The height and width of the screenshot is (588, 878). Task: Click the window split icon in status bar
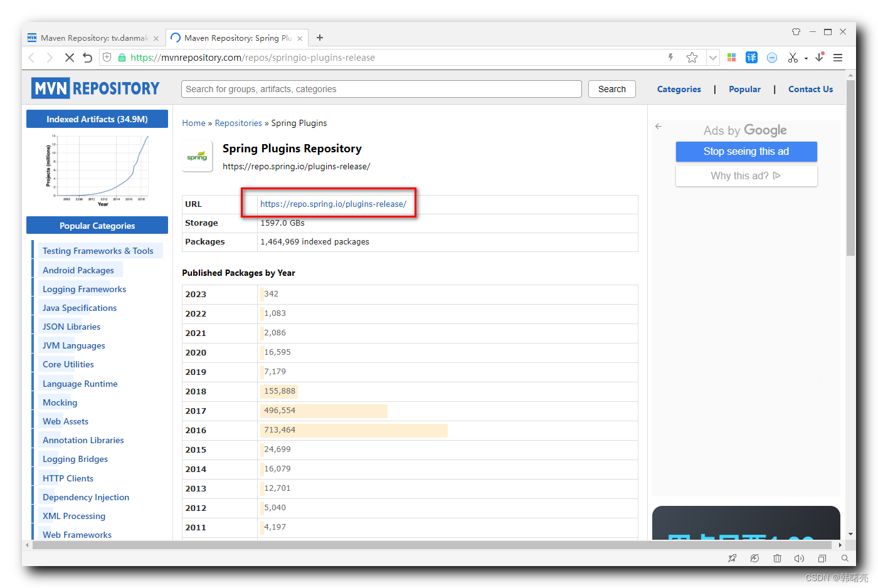click(x=822, y=559)
